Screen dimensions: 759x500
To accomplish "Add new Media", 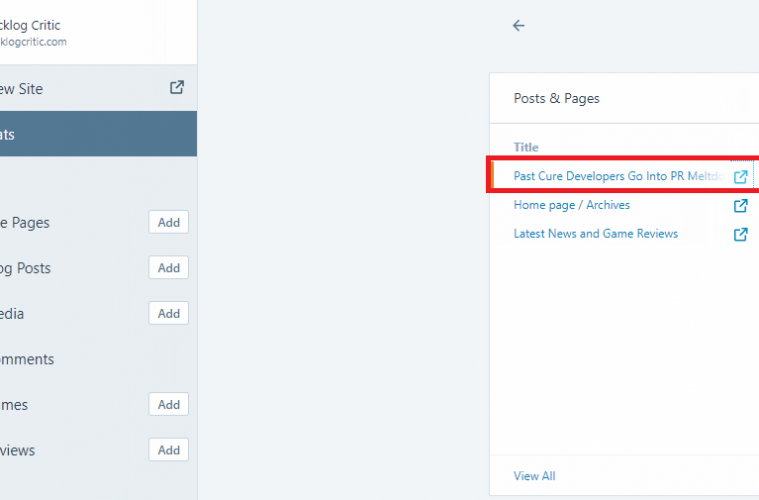I will [x=168, y=313].
